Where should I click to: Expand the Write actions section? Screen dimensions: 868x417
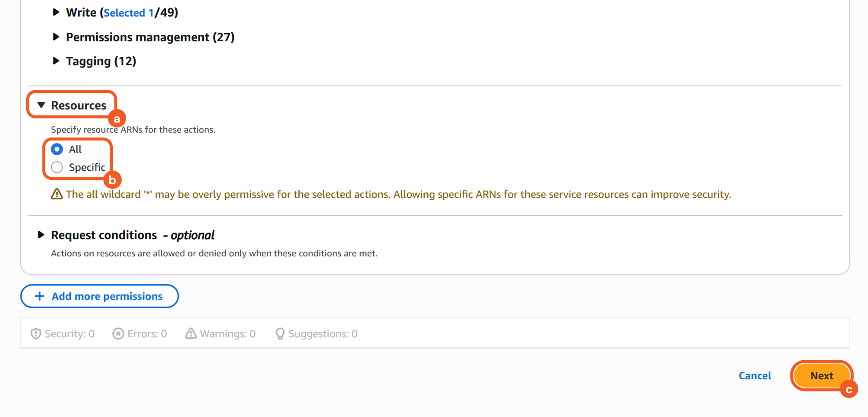[x=56, y=12]
